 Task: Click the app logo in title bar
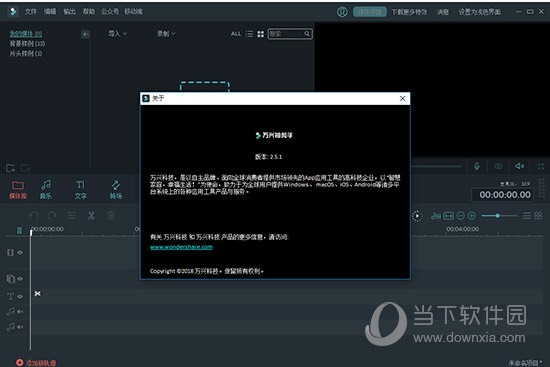coord(13,12)
